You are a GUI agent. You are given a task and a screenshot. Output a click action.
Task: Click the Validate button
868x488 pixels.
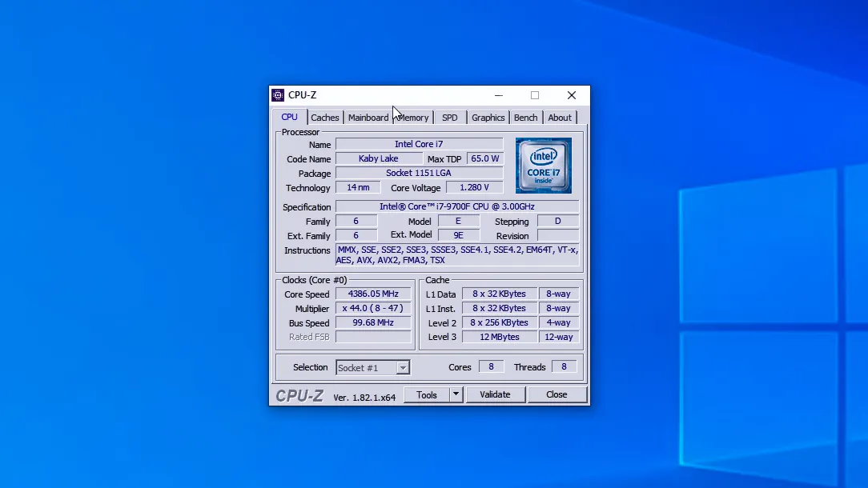(x=495, y=394)
